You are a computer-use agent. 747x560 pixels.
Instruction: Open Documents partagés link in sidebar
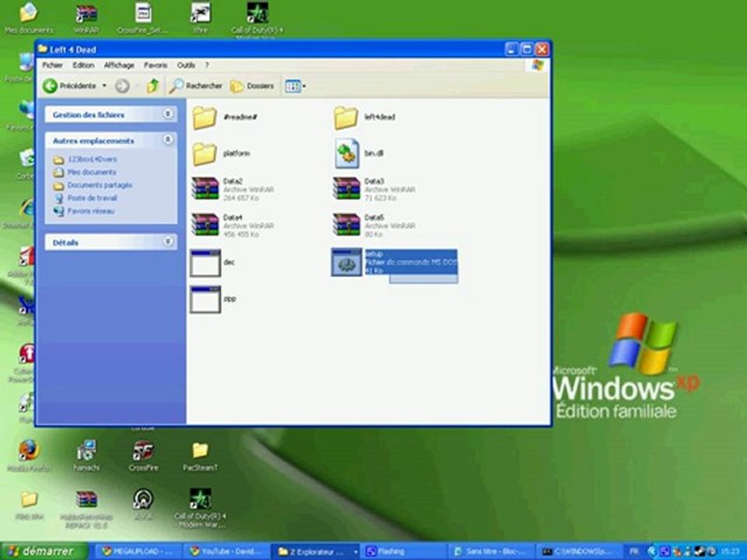pyautogui.click(x=100, y=185)
